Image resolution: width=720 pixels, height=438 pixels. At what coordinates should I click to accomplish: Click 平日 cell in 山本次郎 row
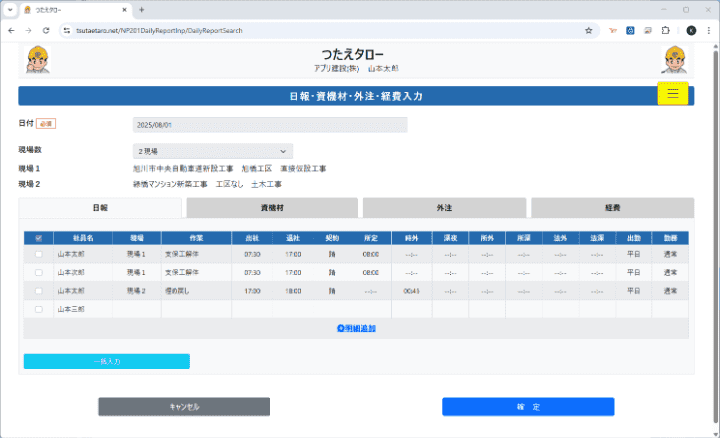click(x=634, y=272)
